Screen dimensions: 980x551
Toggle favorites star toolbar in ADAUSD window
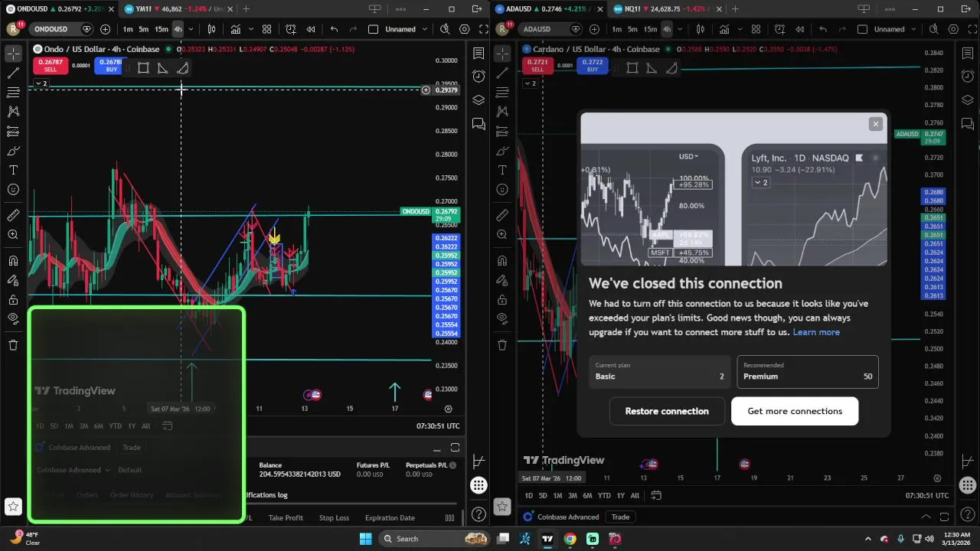(x=502, y=506)
